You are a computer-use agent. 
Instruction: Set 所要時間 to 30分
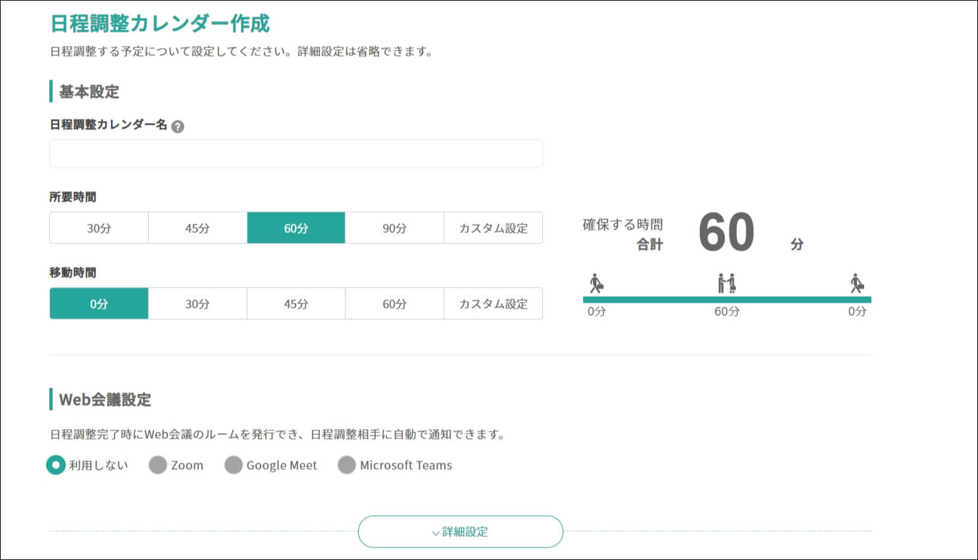pyautogui.click(x=99, y=228)
